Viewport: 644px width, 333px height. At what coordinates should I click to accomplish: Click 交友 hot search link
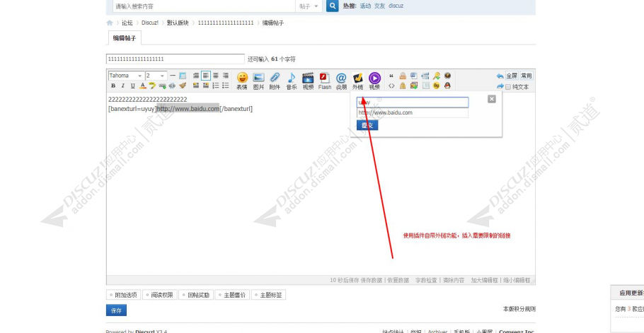(x=379, y=6)
